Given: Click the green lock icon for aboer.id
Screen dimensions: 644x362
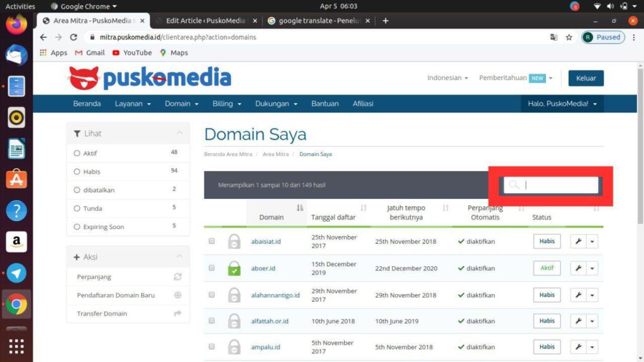Looking at the screenshot, I should click(234, 268).
